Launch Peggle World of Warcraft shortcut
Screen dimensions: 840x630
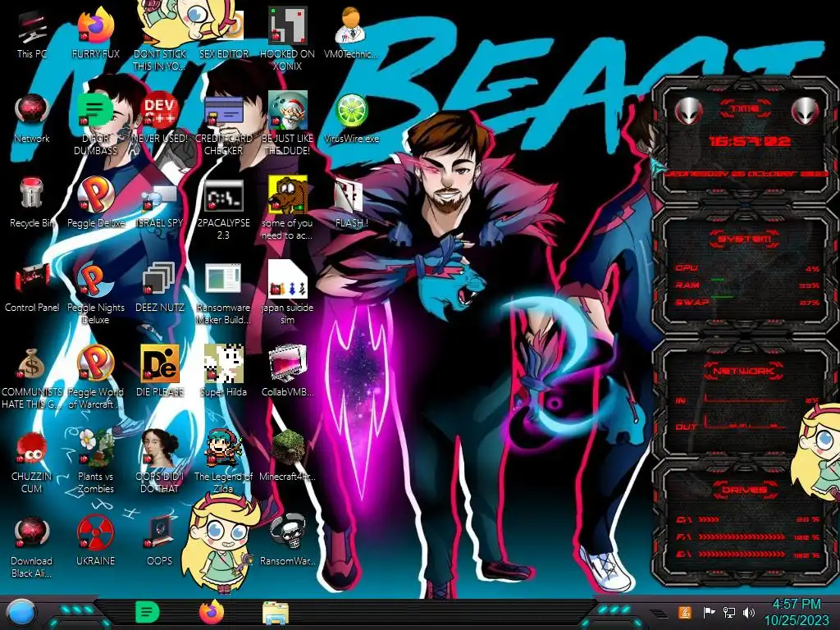tap(95, 377)
